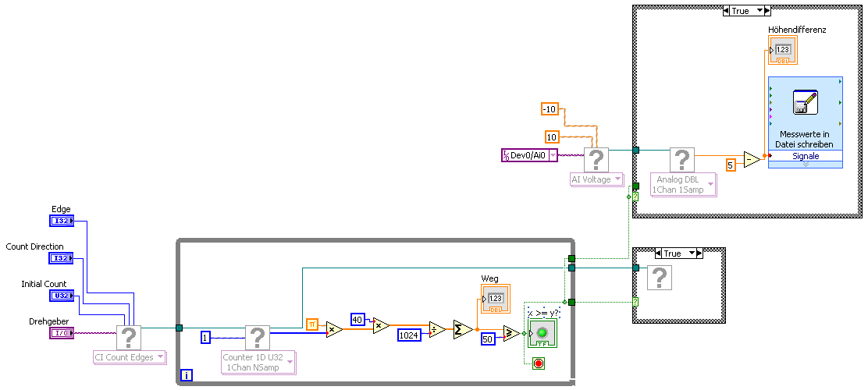This screenshot has height=390, width=868.
Task: Click the Höhendifferenz label
Action: click(x=797, y=30)
